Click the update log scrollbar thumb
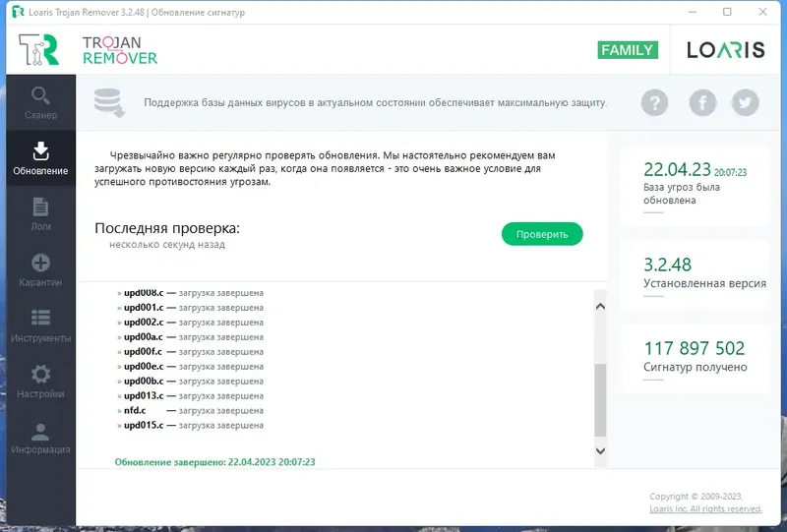The width and height of the screenshot is (787, 532). point(600,400)
